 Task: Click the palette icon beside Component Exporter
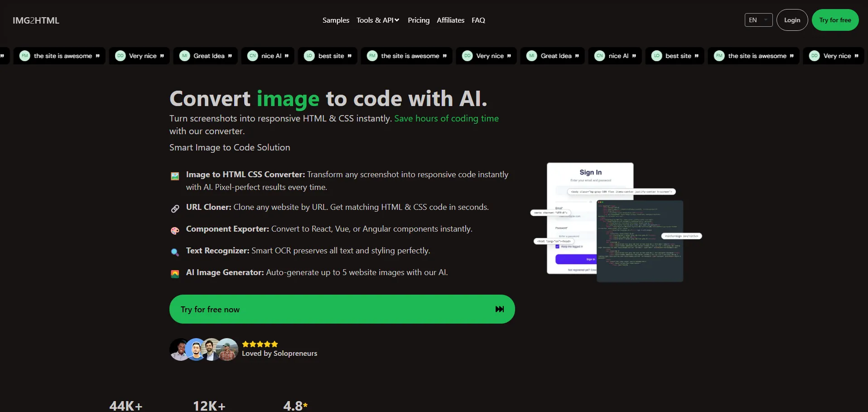point(175,230)
